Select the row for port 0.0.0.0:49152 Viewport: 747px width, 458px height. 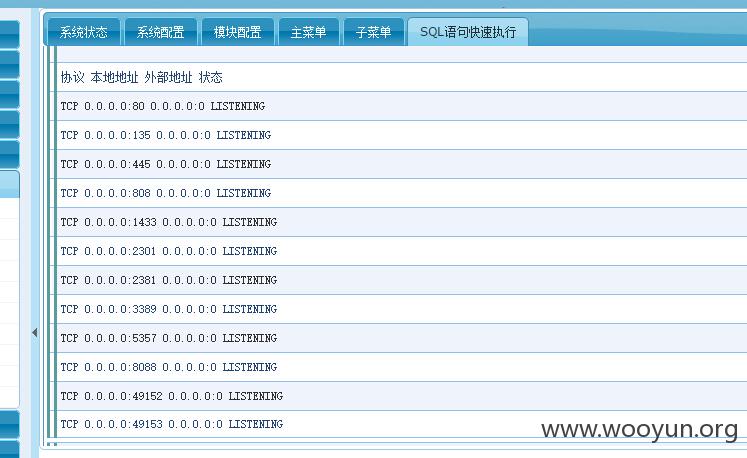point(402,396)
